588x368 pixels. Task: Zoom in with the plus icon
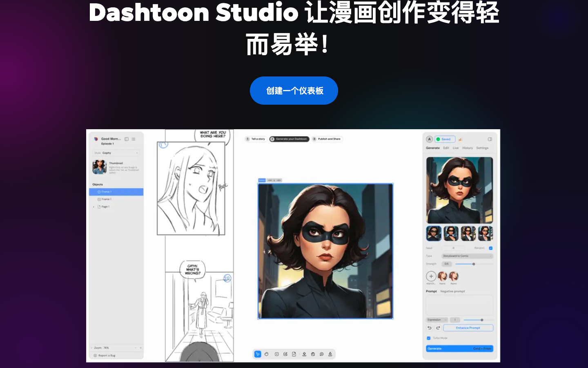141,348
